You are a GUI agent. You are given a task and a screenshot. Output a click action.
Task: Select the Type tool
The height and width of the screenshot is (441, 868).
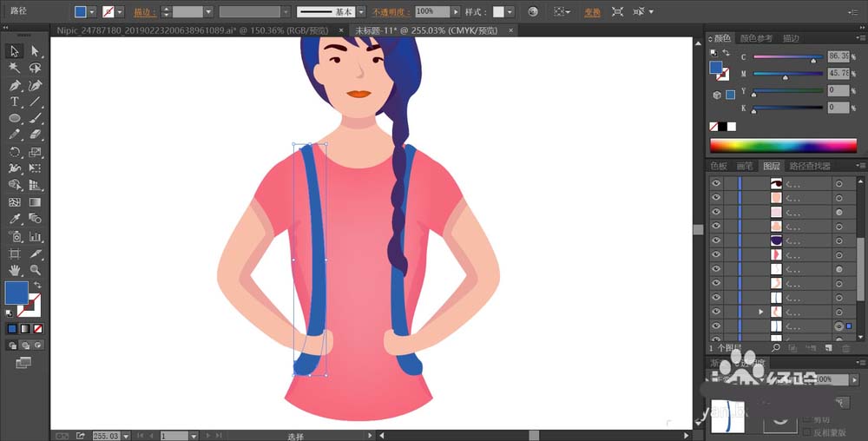coord(15,102)
